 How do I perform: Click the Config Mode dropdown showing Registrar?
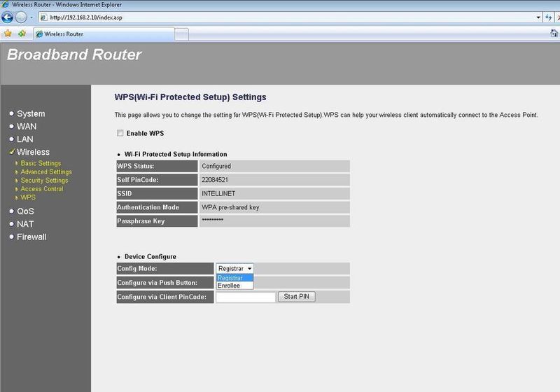[234, 268]
